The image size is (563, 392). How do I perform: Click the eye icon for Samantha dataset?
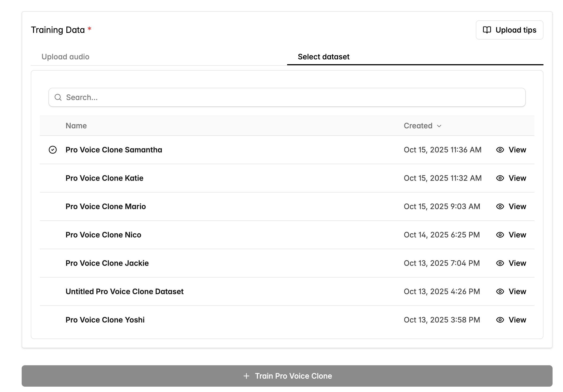500,150
